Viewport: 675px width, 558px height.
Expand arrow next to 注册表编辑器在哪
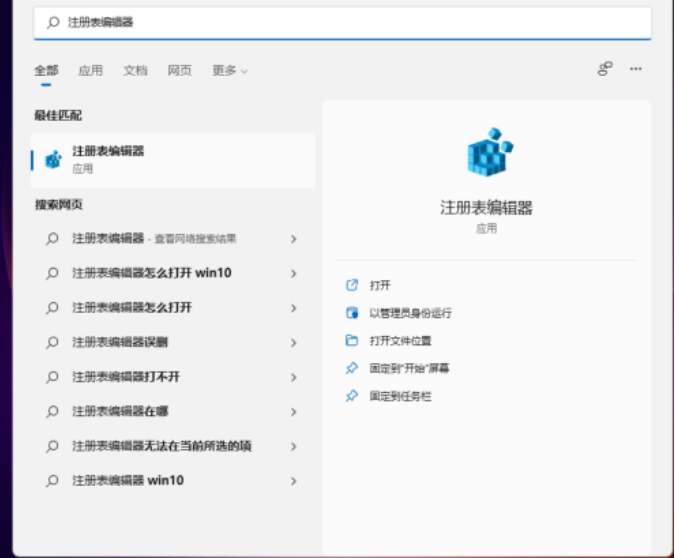(x=293, y=412)
